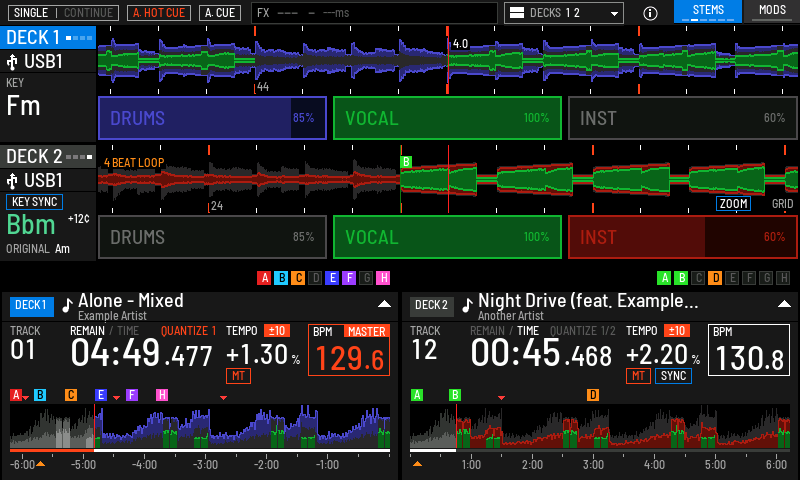Click the Deck 1 USB1 source icon
This screenshot has width=800, height=480.
[x=12, y=62]
